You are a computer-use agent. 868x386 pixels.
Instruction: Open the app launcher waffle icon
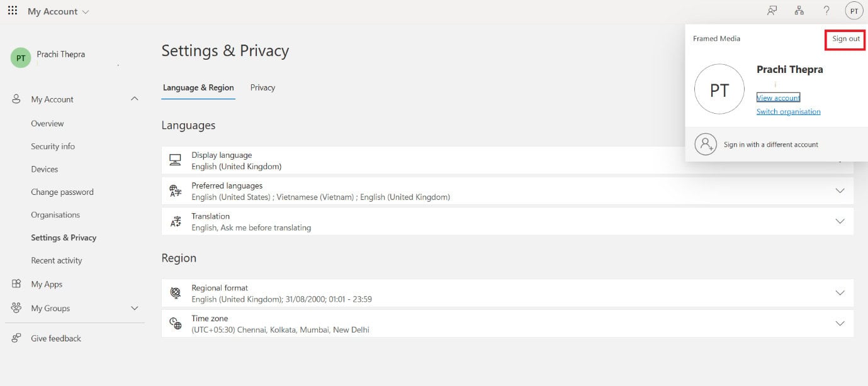point(13,11)
